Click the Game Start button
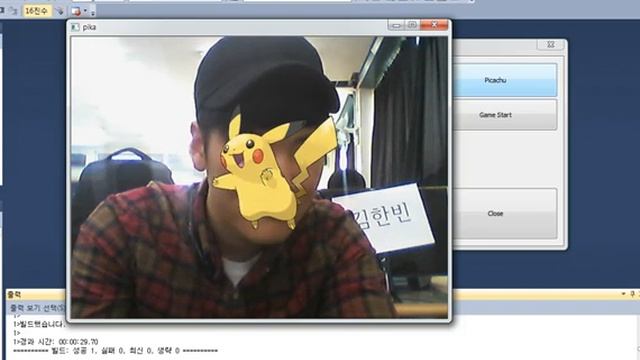Screen dimensions: 640x360 pos(505,115)
